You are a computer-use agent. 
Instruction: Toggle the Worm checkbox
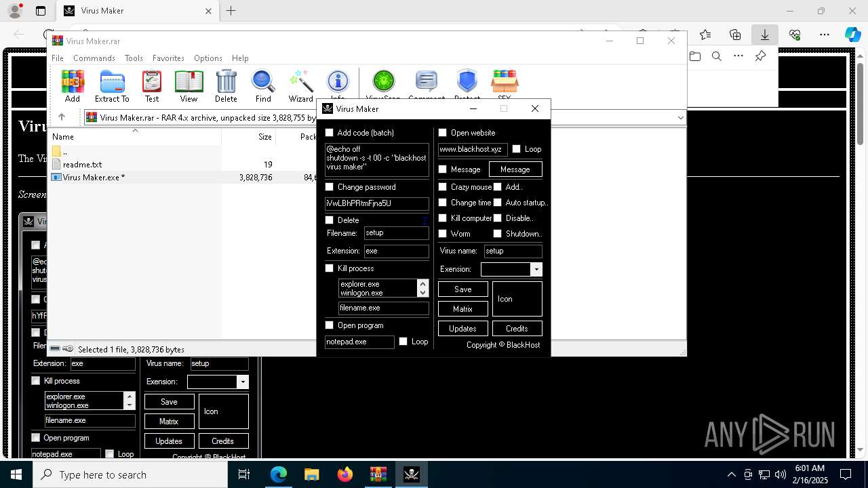click(443, 234)
